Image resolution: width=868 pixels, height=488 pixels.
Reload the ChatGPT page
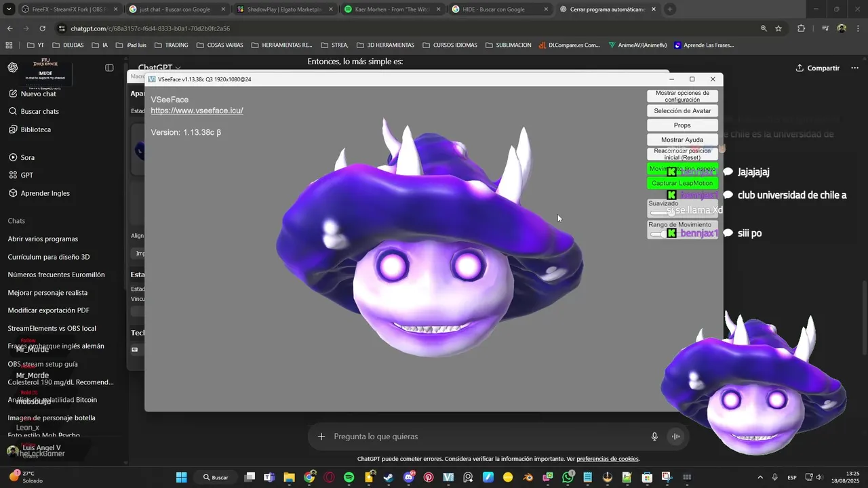point(42,28)
